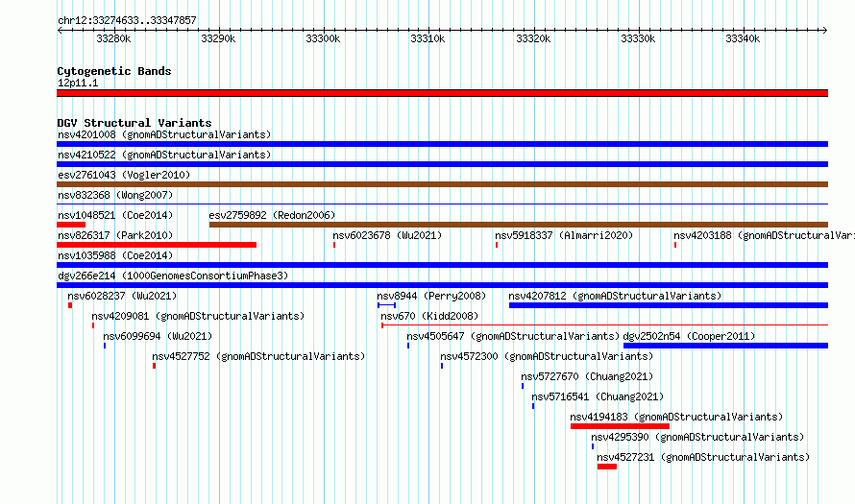The height and width of the screenshot is (504, 855).
Task: Open the nsv1048521 (Coe2014) variant label
Action: click(x=115, y=215)
